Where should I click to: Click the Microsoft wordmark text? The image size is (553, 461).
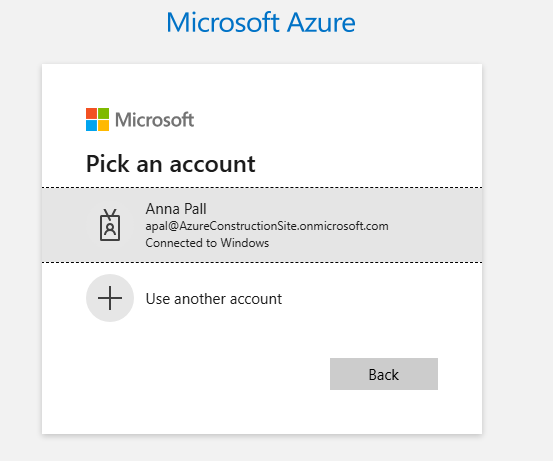point(154,120)
